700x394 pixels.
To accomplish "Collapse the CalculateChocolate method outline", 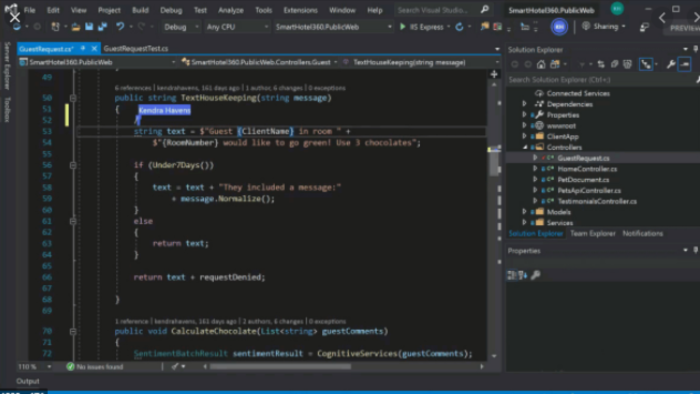I will (x=73, y=331).
